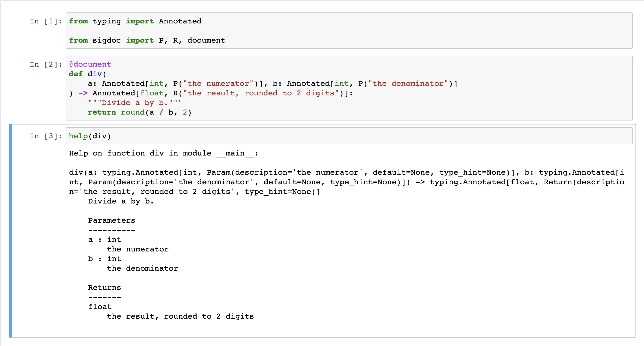
Task: Click 'the result, rounded to 2 digits' output text
Action: click(180, 316)
